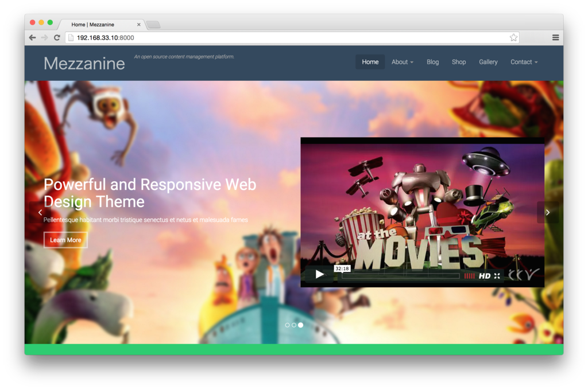
Task: Enter video fullscreen mode
Action: [x=497, y=276]
